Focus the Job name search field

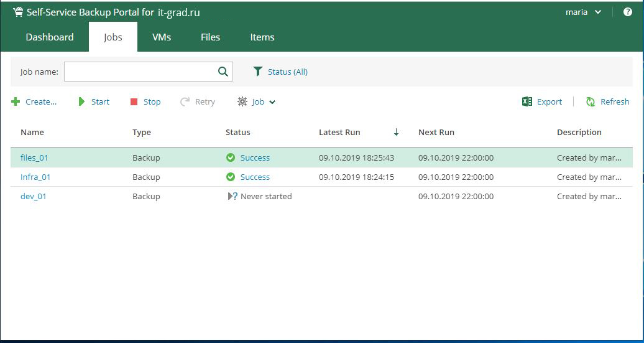(x=140, y=72)
